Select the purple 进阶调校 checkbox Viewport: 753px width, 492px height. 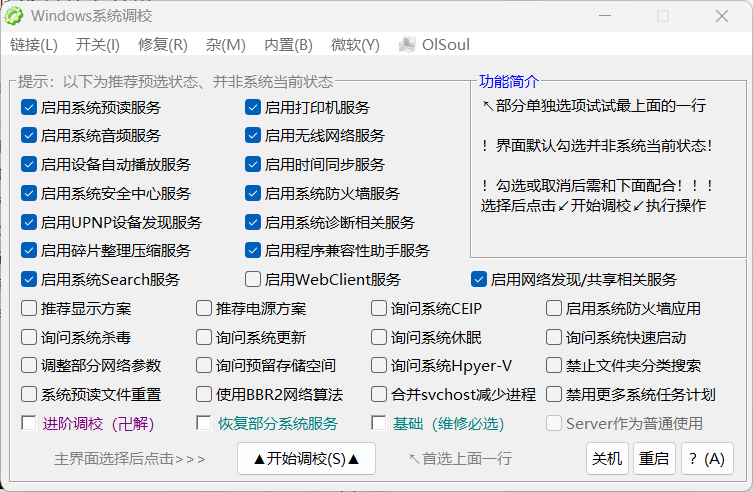pos(29,424)
